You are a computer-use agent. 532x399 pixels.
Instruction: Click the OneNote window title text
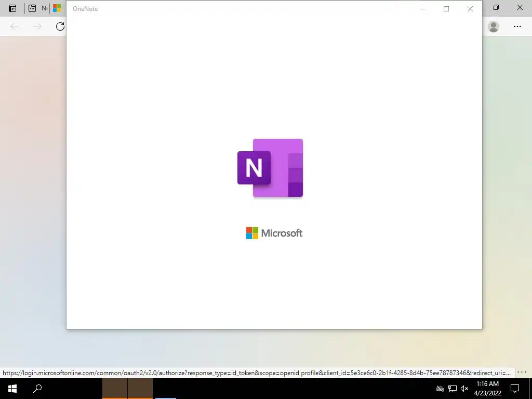coord(85,9)
